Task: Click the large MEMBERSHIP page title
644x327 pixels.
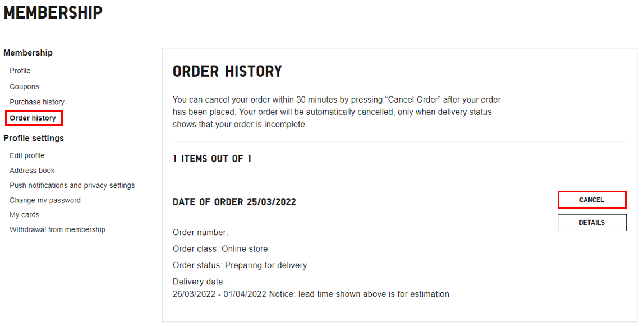Action: click(x=53, y=12)
